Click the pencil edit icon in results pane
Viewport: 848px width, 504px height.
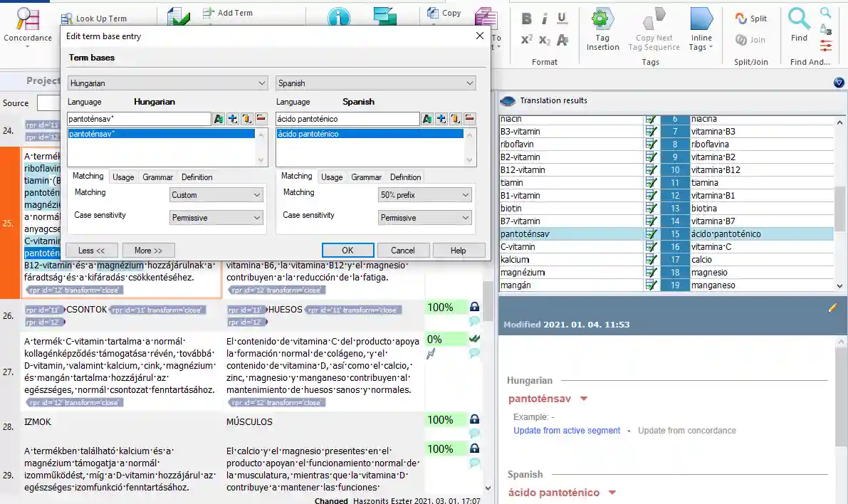(832, 308)
